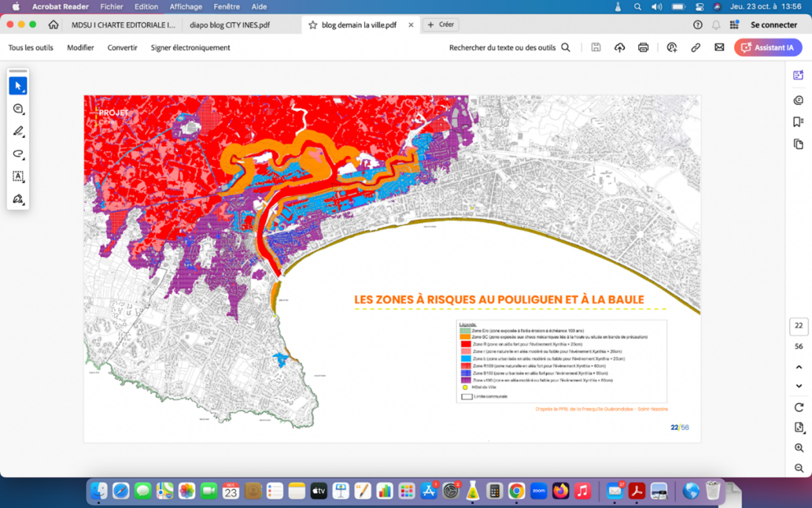
Task: Copy the share link via chain icon
Action: click(x=695, y=47)
